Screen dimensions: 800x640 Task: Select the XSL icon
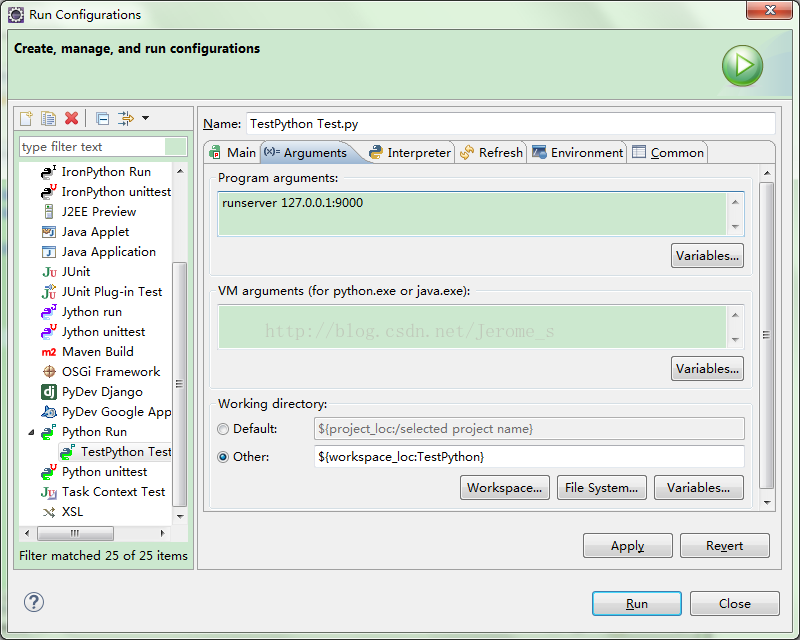pos(49,512)
